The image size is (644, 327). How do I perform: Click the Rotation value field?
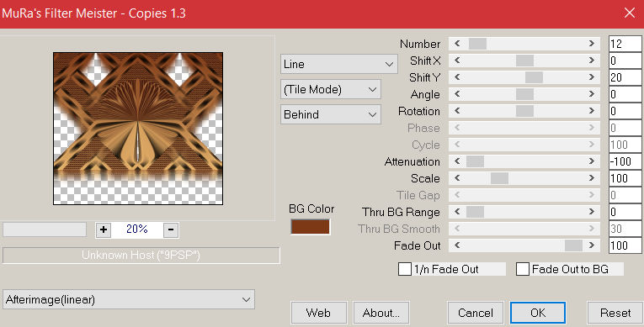(625, 111)
